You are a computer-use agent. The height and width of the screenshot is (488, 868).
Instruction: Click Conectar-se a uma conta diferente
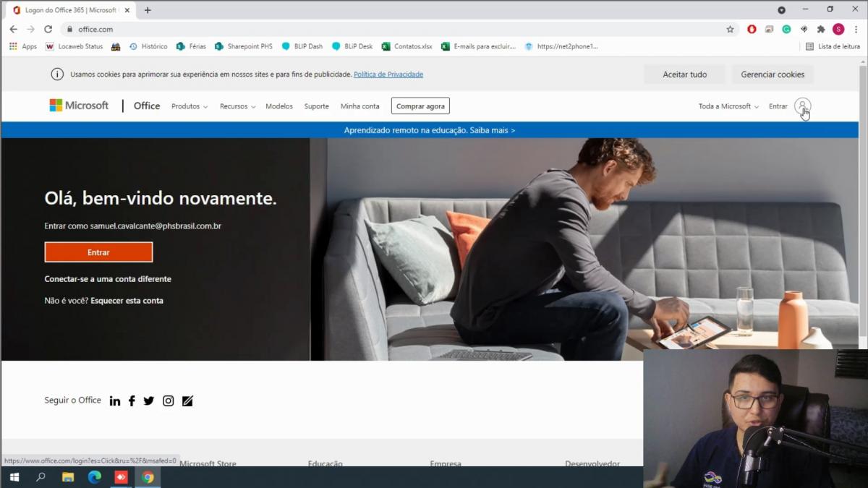[108, 279]
